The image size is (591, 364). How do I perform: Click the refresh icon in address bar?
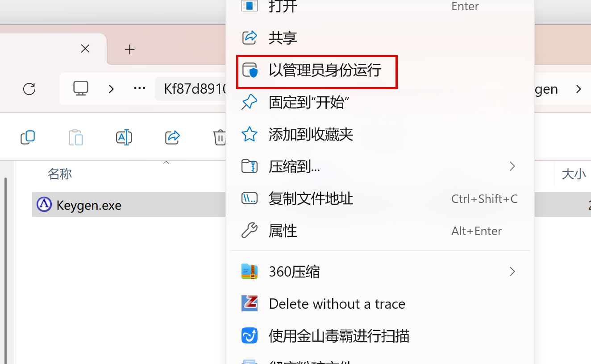[29, 89]
